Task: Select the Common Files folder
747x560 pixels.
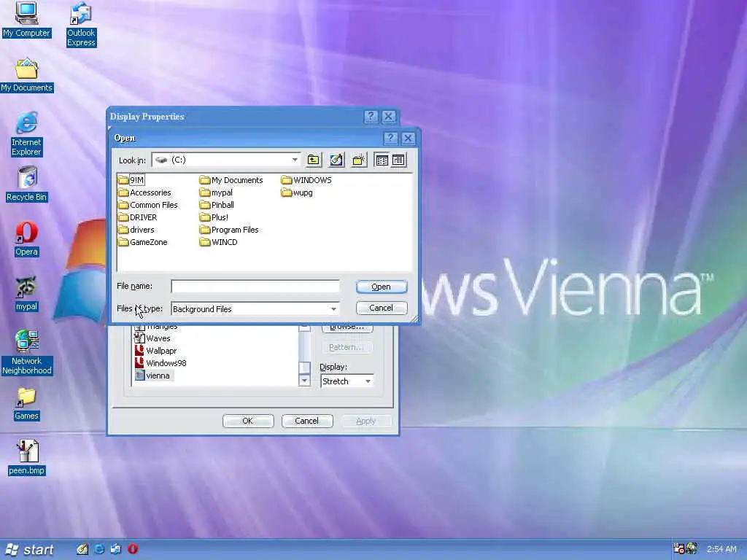Action: [148, 205]
